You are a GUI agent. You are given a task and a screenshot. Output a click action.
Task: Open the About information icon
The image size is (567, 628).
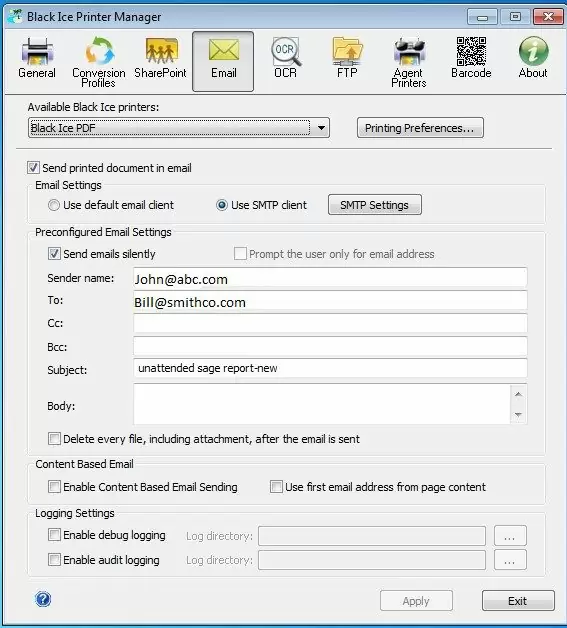point(533,58)
